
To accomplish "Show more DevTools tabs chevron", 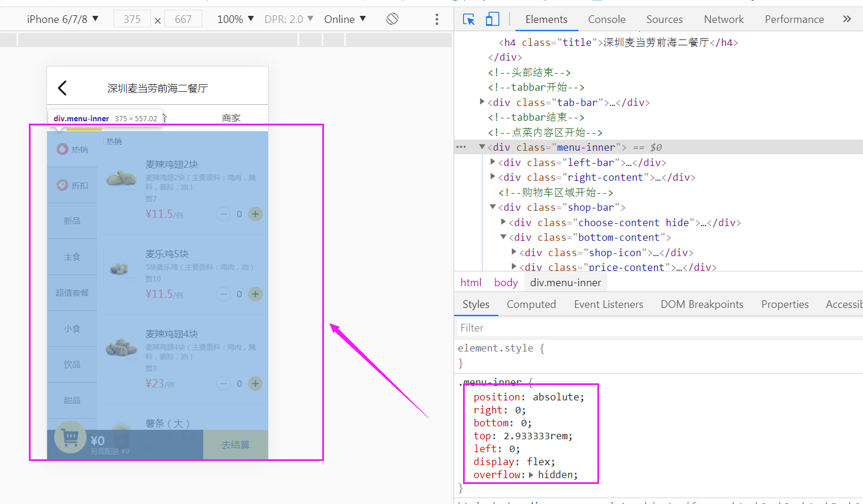I will [847, 19].
